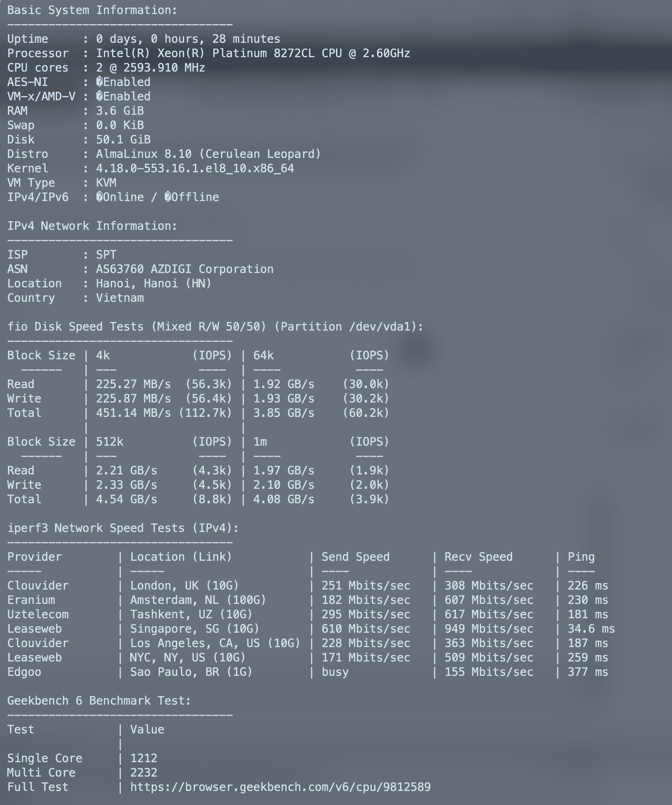Viewport: 672px width, 805px height.
Task: Click the status glyph before IPv6 Offline
Action: click(x=168, y=197)
